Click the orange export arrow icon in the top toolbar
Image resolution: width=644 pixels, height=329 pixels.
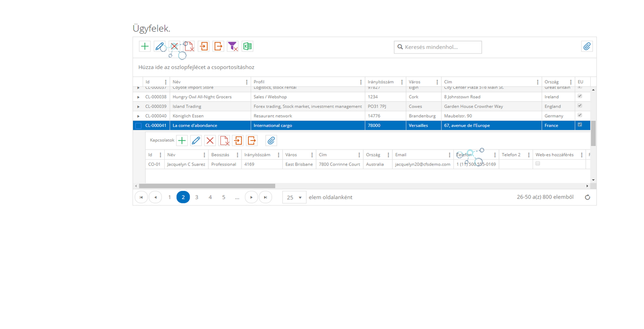[218, 47]
